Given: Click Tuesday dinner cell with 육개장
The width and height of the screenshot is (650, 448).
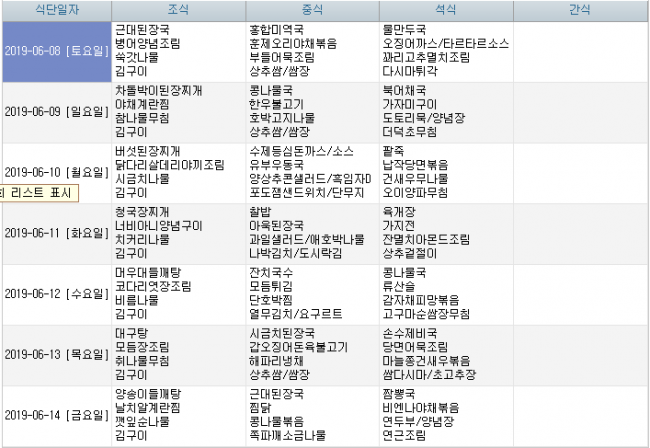Looking at the screenshot, I should coord(445,233).
